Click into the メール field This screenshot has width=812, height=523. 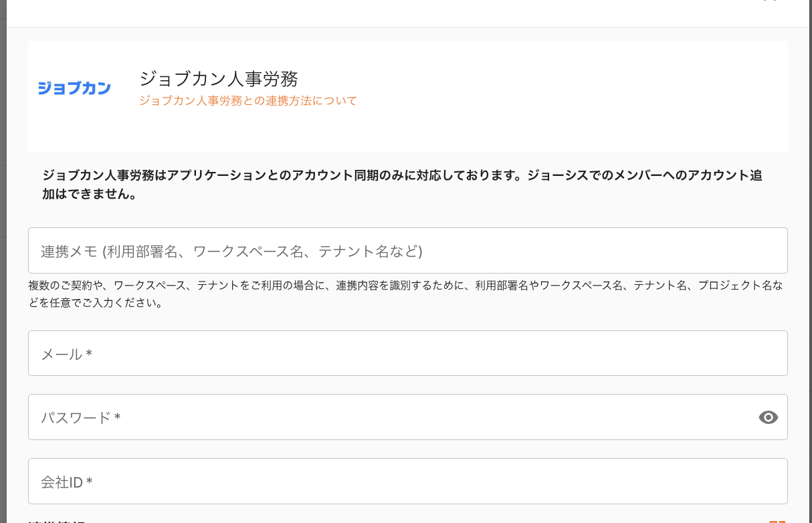point(407,353)
